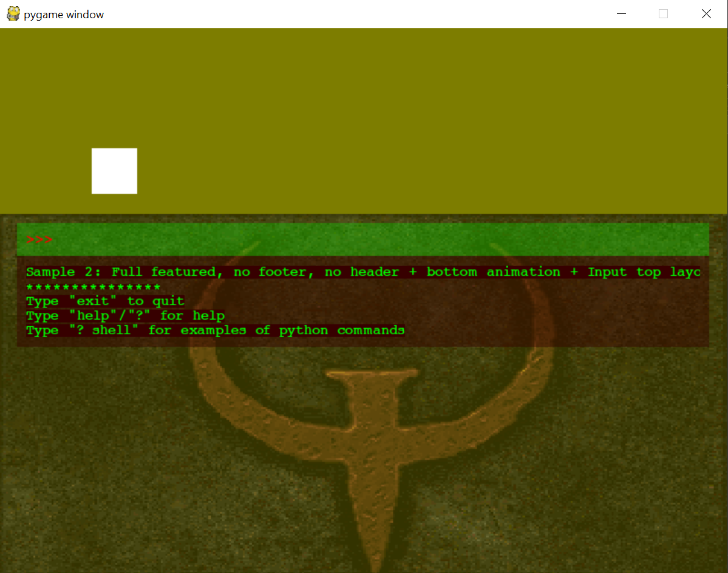The image size is (728, 573).
Task: Click the '? shell' python commands line
Action: (216, 331)
